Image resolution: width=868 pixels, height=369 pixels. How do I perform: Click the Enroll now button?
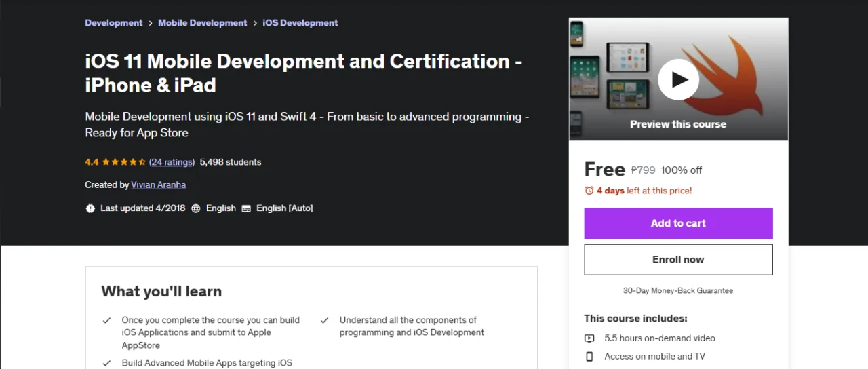678,260
